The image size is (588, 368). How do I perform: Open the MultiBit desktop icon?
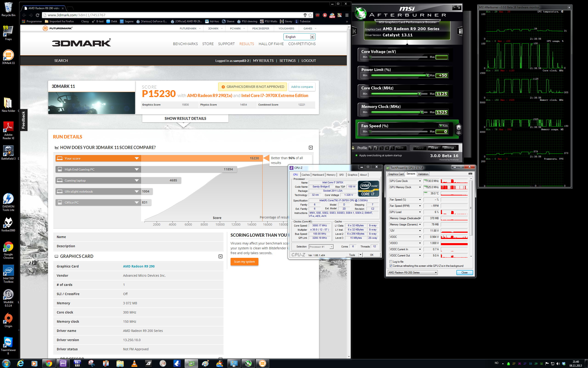point(8,298)
